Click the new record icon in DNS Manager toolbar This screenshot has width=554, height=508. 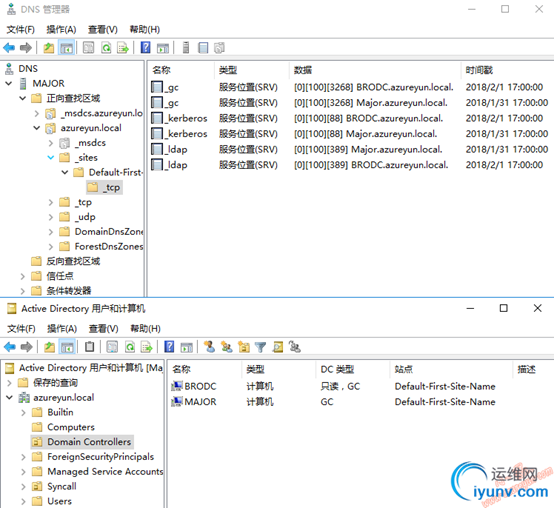(x=219, y=48)
